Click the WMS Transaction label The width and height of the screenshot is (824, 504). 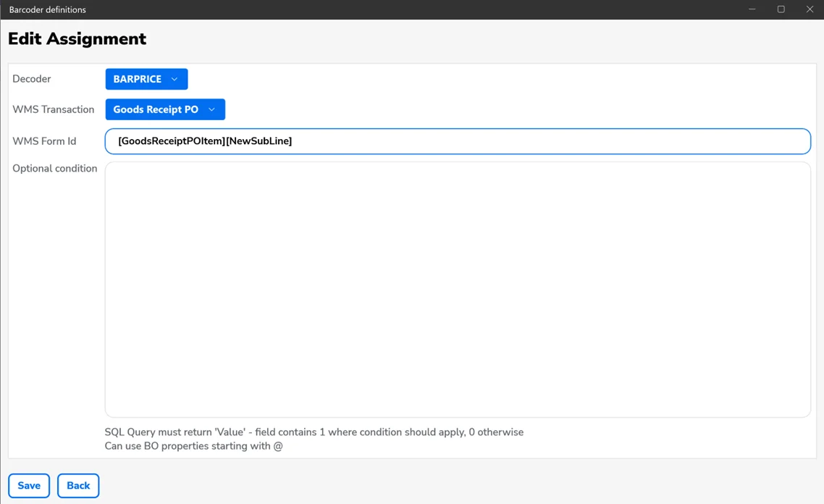coord(54,109)
